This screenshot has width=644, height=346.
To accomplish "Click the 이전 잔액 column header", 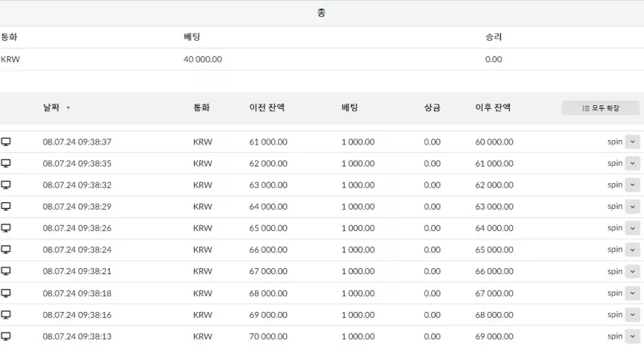I will pyautogui.click(x=267, y=108).
